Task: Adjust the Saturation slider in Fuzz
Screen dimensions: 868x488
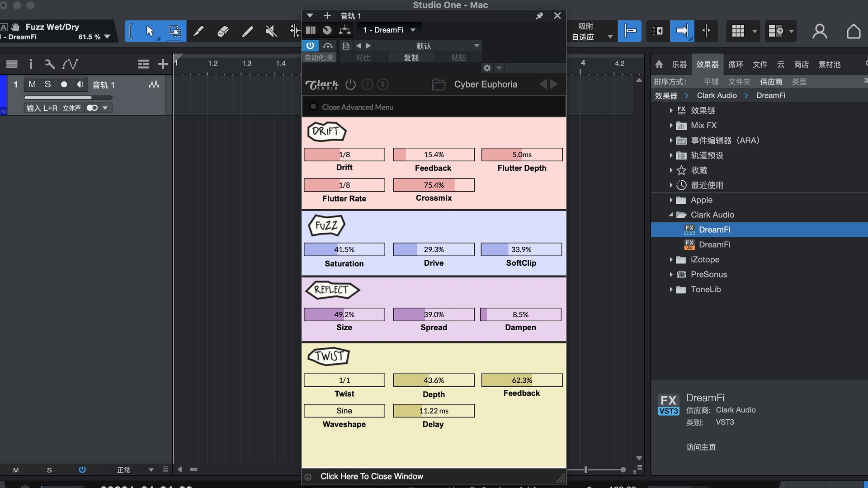Action: click(x=344, y=249)
